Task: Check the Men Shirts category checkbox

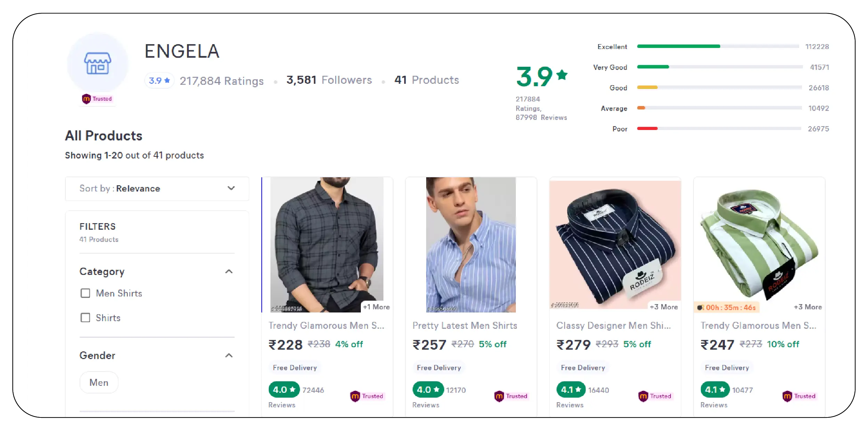Action: coord(85,293)
